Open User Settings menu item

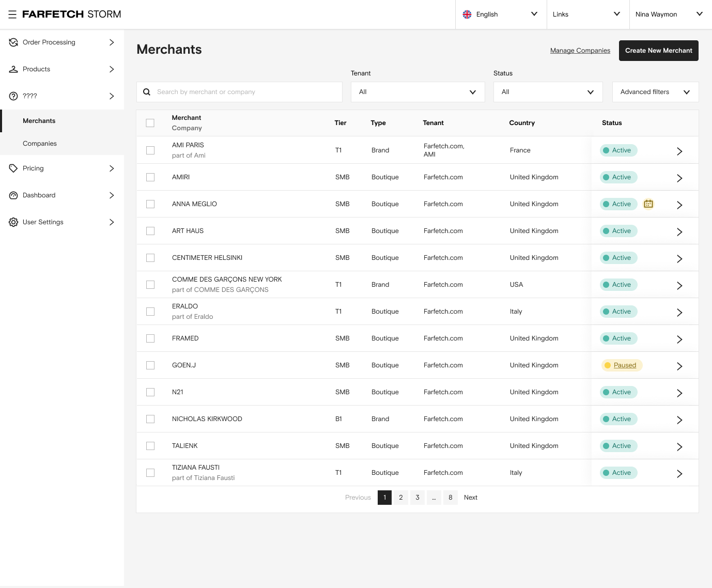(x=62, y=222)
